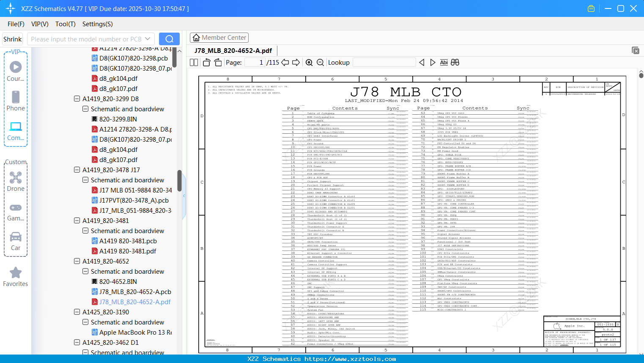
Task: Jump to previous Lookup result triangle
Action: click(422, 62)
